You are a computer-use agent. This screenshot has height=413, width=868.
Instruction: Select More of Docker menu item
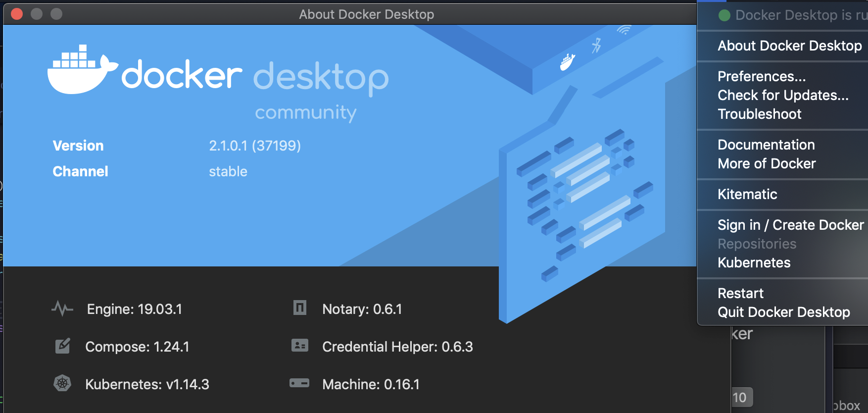click(767, 163)
